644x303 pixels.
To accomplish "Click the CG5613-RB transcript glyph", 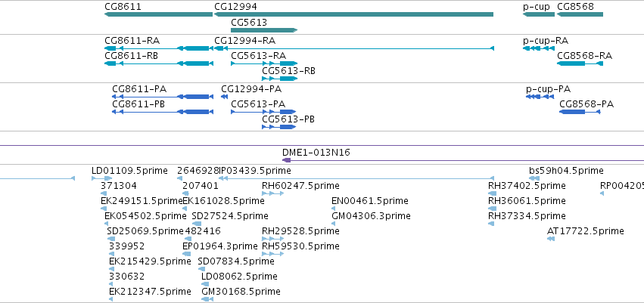I will click(x=279, y=79).
